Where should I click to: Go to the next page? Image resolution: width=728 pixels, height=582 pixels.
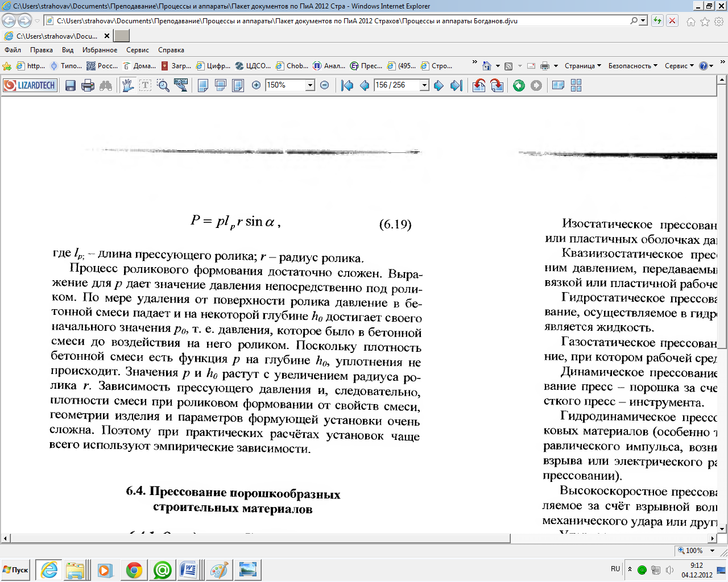[x=439, y=85]
